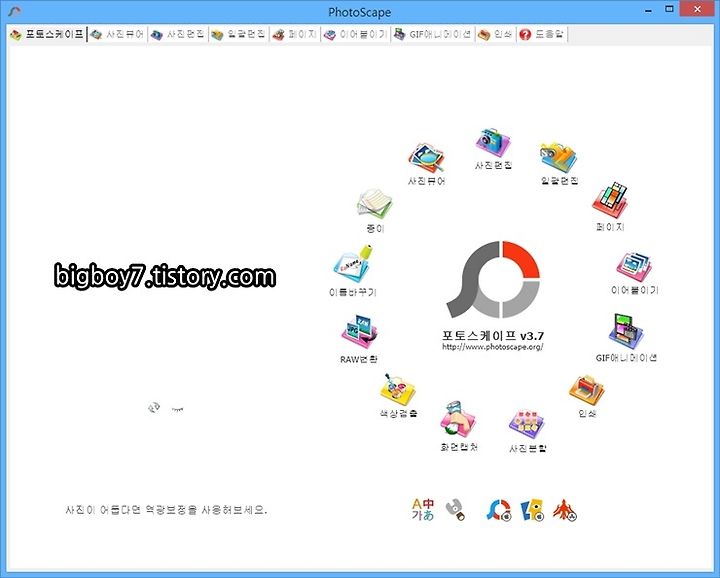This screenshot has height=578, width=720.
Task: Start the 화면캡쳐 screen capture icon
Action: (458, 419)
